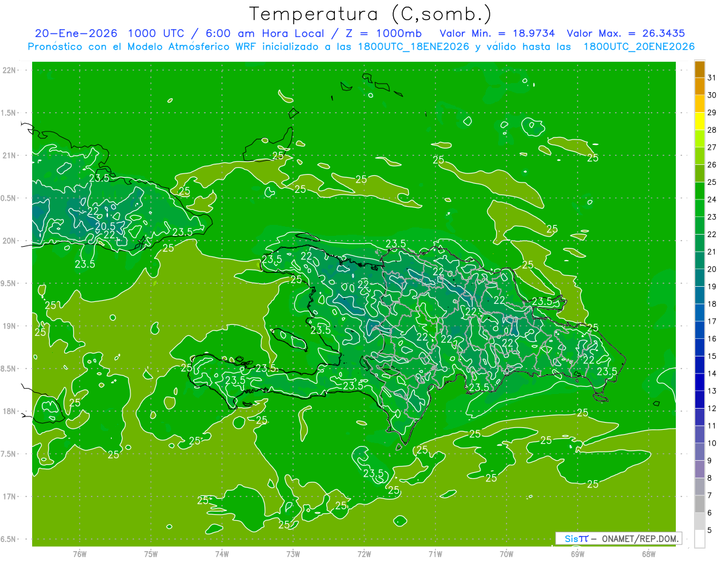Image resolution: width=728 pixels, height=562 pixels.
Task: Click the yellow swatch between 28 and 29
Action: coord(699,121)
